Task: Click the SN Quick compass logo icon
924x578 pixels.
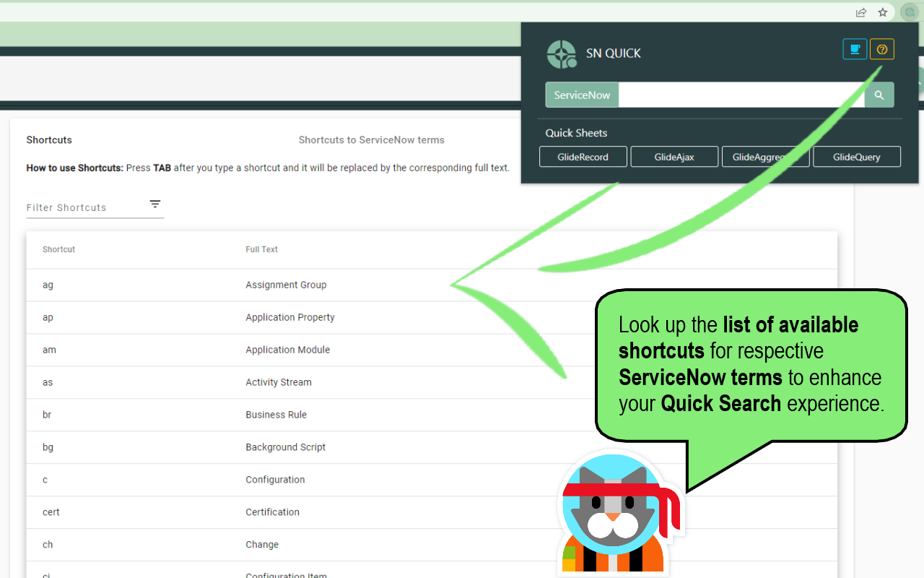Action: click(x=562, y=54)
